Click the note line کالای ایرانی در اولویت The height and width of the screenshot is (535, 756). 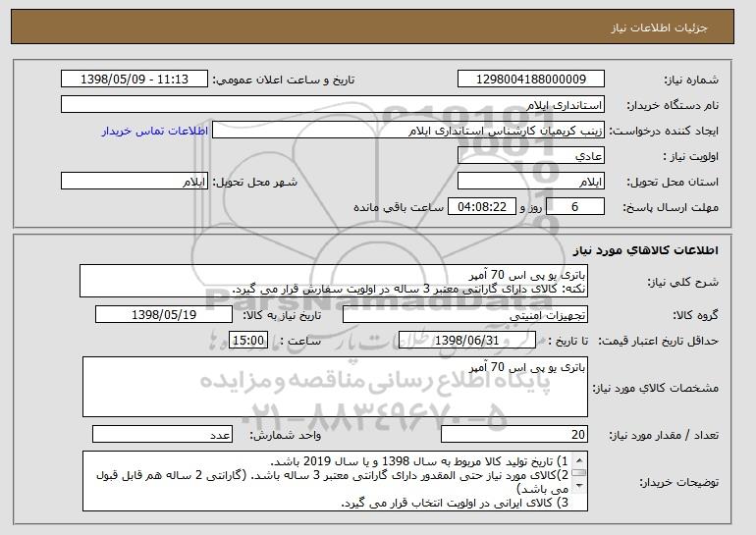point(455,503)
